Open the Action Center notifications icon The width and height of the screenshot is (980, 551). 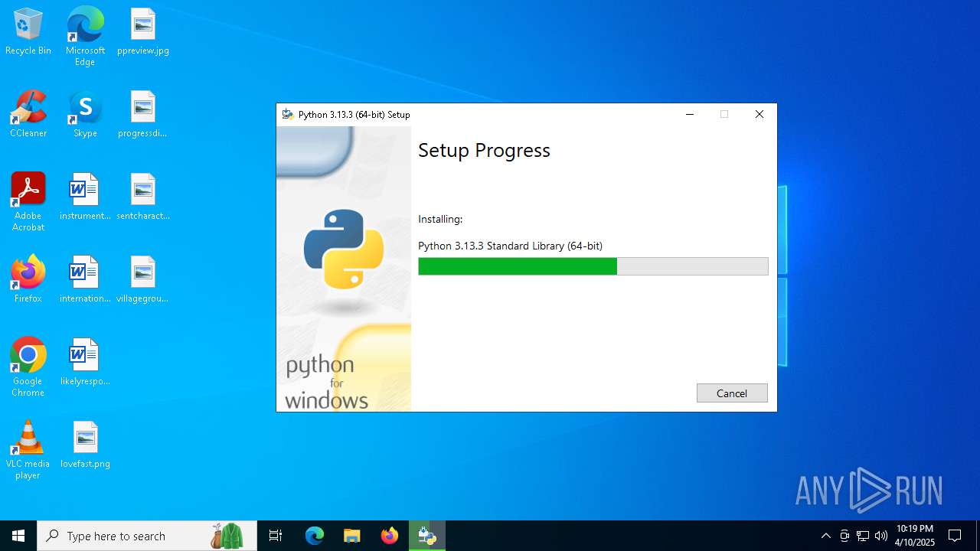point(955,536)
